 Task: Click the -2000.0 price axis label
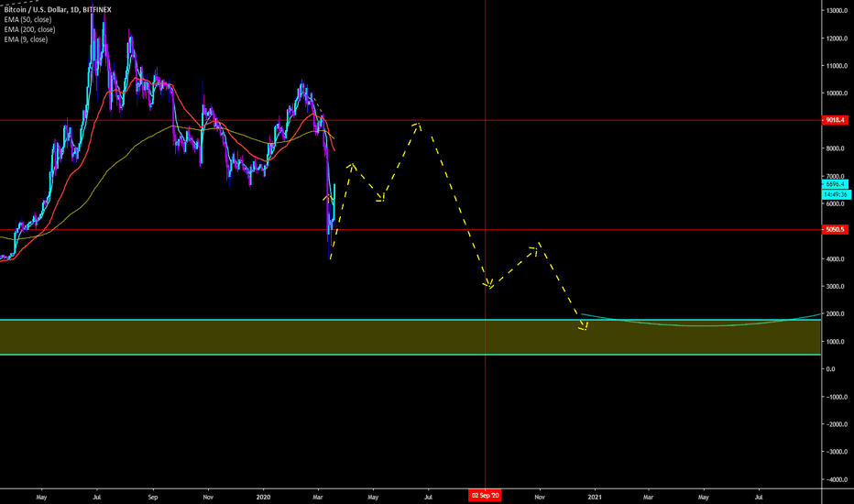pyautogui.click(x=837, y=424)
